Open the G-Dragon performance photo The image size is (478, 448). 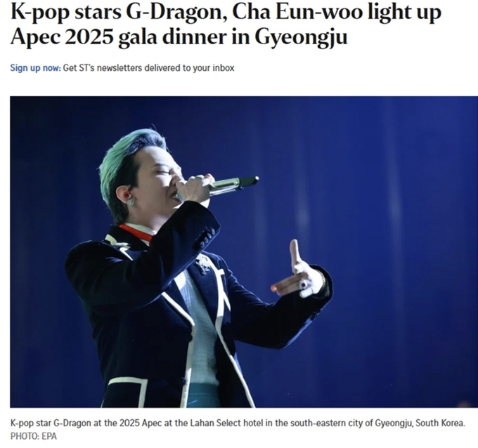pyautogui.click(x=244, y=252)
